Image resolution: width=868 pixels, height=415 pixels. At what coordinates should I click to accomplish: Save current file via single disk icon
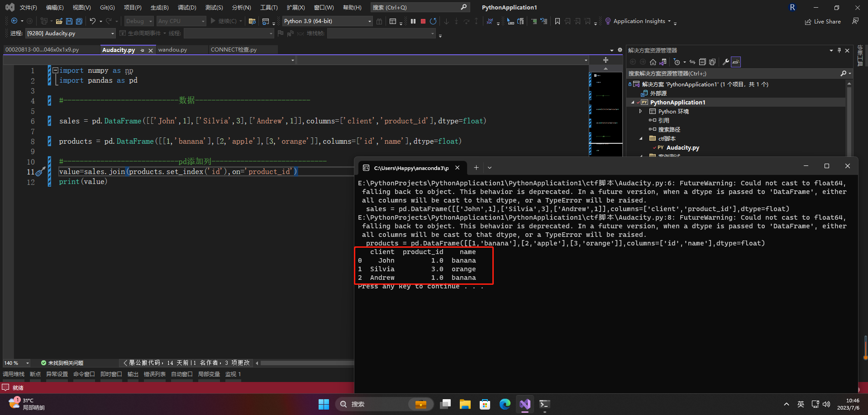click(69, 21)
